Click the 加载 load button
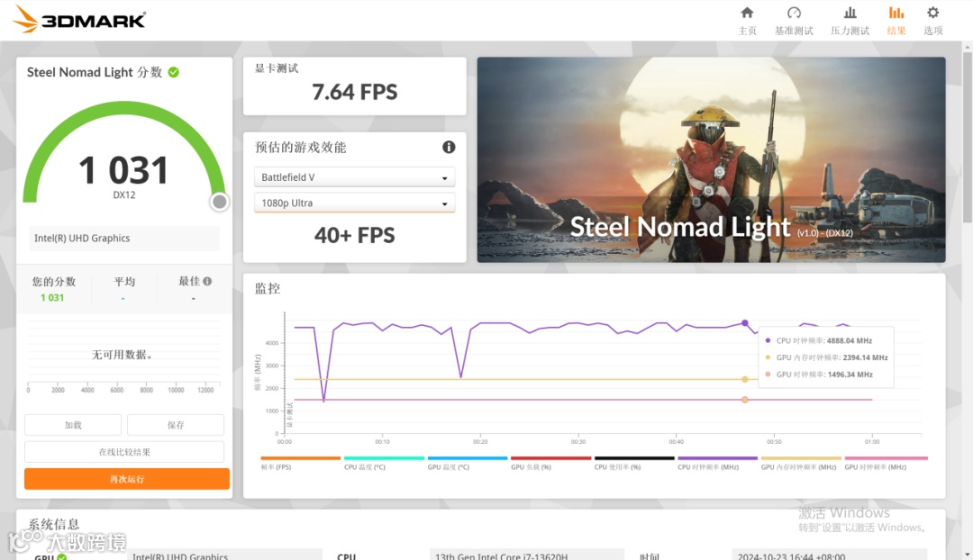The width and height of the screenshot is (973, 560). click(73, 425)
